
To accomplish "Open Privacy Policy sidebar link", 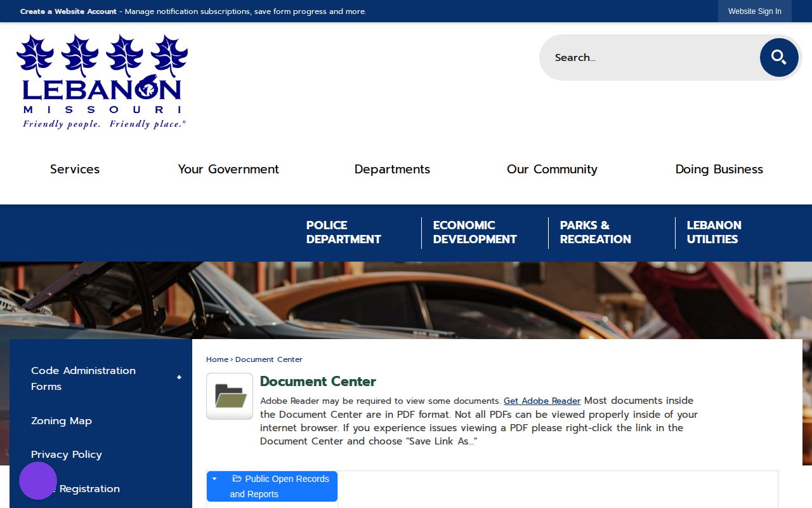I will pos(67,455).
